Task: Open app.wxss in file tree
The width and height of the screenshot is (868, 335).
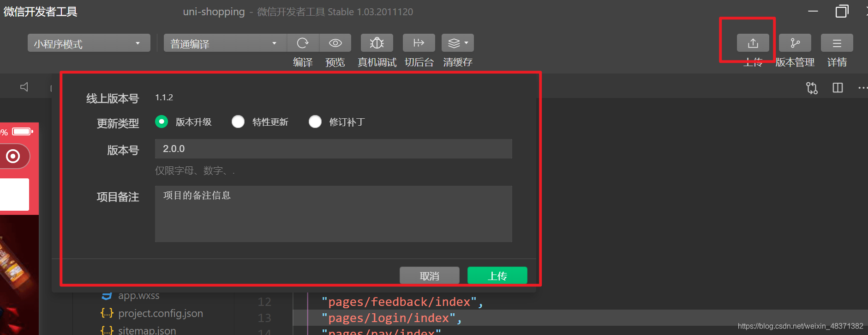Action: click(x=138, y=295)
